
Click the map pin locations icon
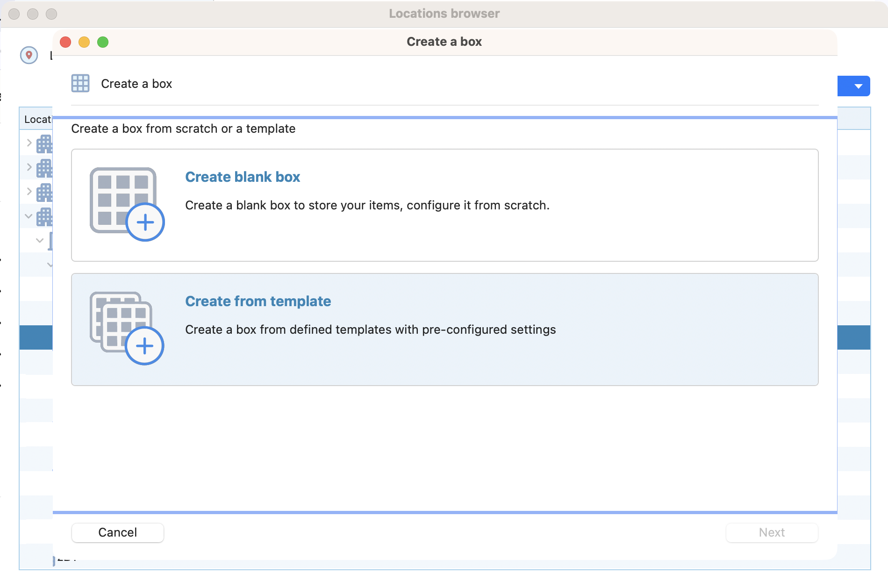pyautogui.click(x=29, y=55)
